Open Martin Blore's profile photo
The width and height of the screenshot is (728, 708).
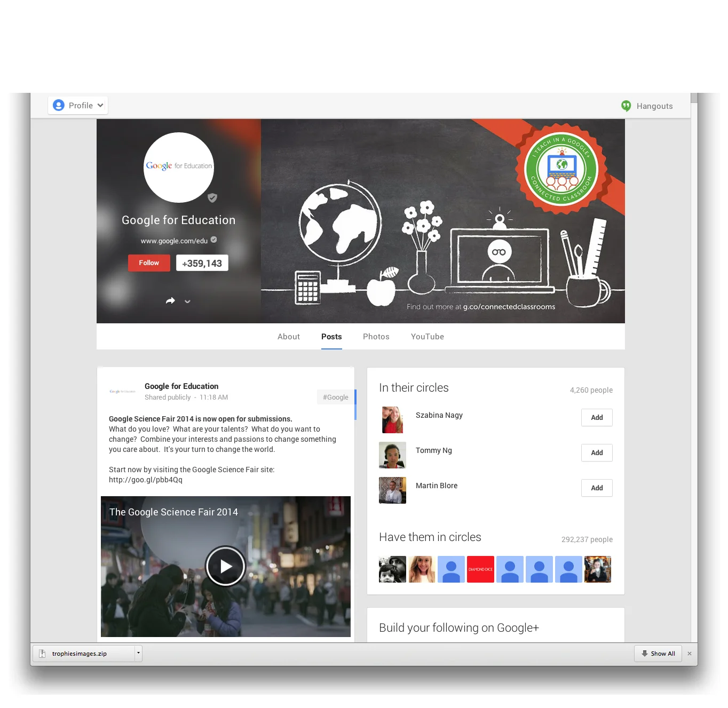(392, 490)
